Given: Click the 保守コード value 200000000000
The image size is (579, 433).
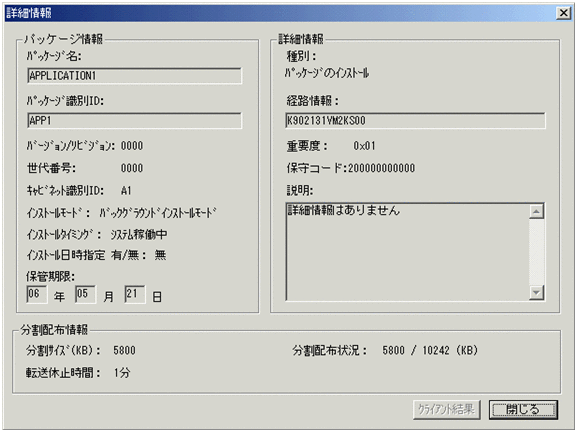Looking at the screenshot, I should click(381, 168).
